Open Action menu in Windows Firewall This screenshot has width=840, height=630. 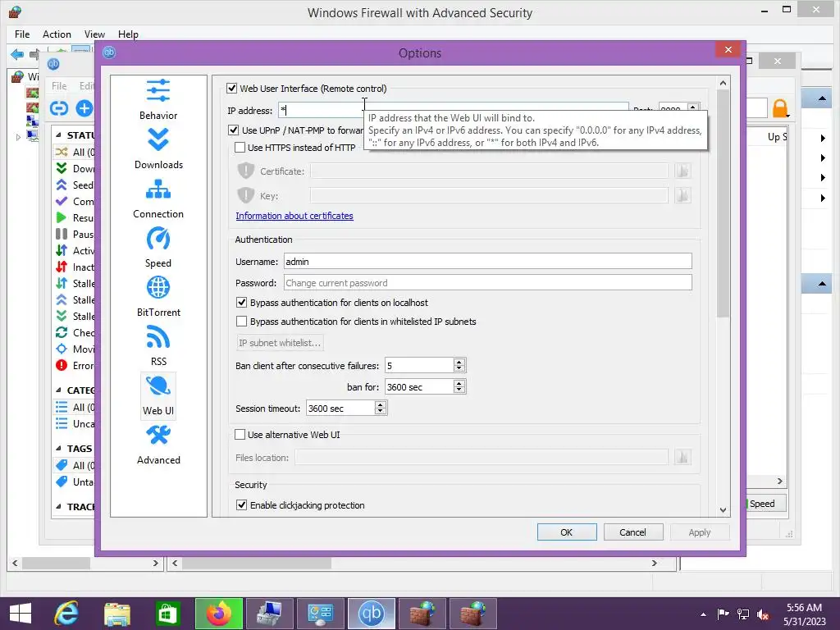pos(57,34)
